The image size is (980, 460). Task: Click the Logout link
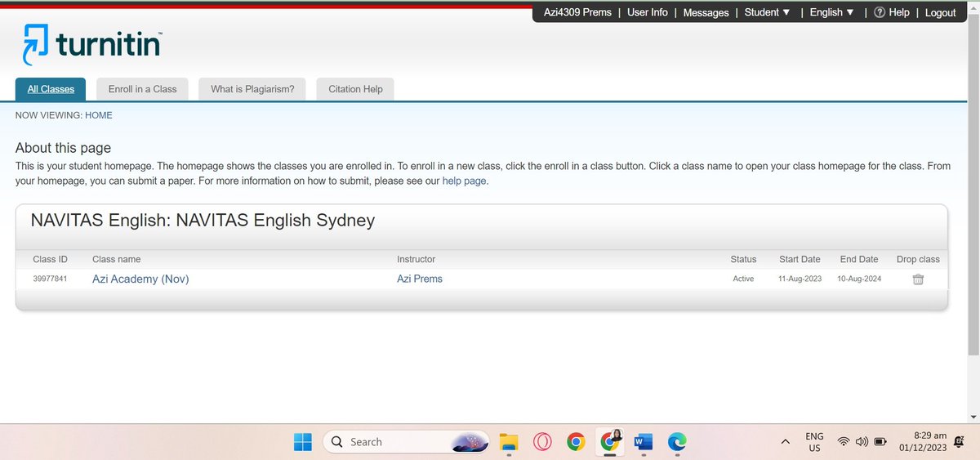[941, 12]
